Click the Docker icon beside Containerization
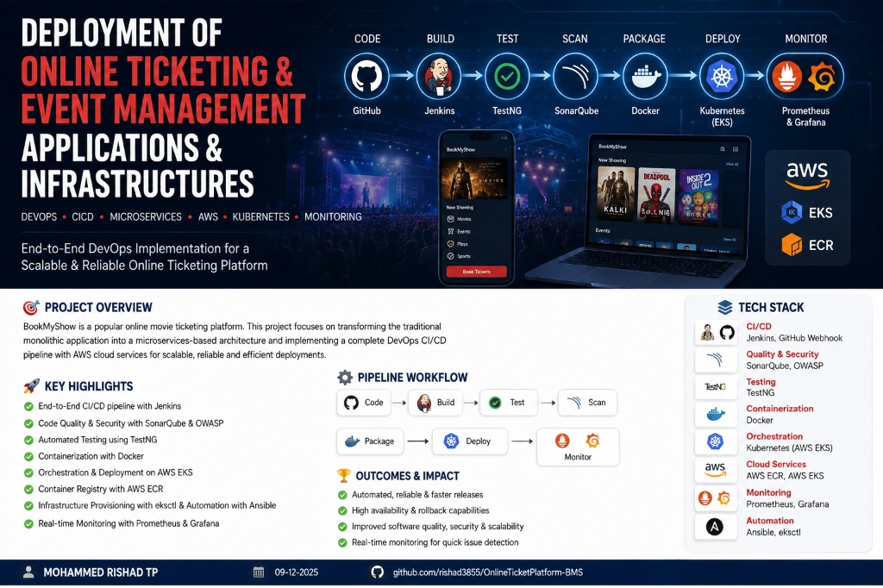Image resolution: width=883 pixels, height=588 pixels. pos(715,415)
